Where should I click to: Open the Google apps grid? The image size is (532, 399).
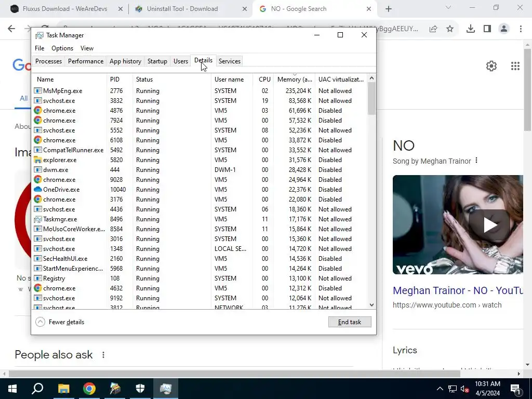[x=515, y=66]
